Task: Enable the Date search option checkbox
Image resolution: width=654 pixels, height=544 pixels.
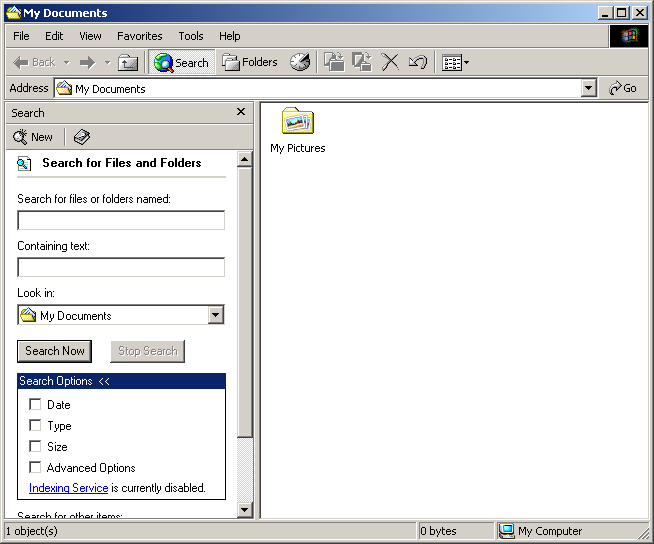Action: click(35, 405)
